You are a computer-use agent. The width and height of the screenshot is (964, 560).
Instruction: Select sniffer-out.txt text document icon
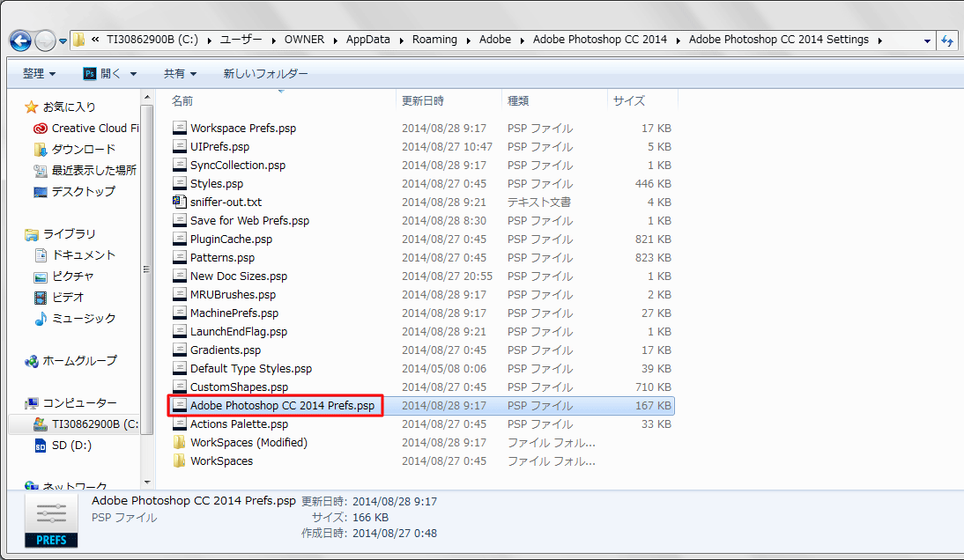(180, 202)
